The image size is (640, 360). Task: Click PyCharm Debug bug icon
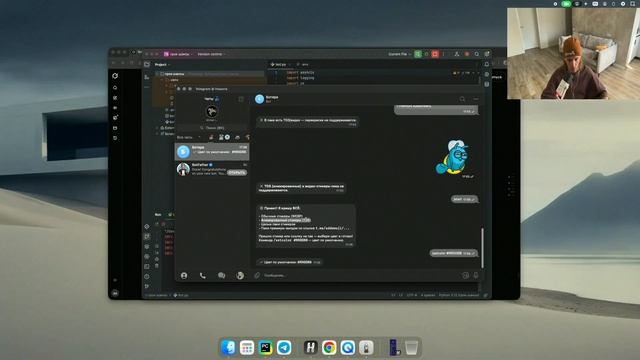(427, 54)
